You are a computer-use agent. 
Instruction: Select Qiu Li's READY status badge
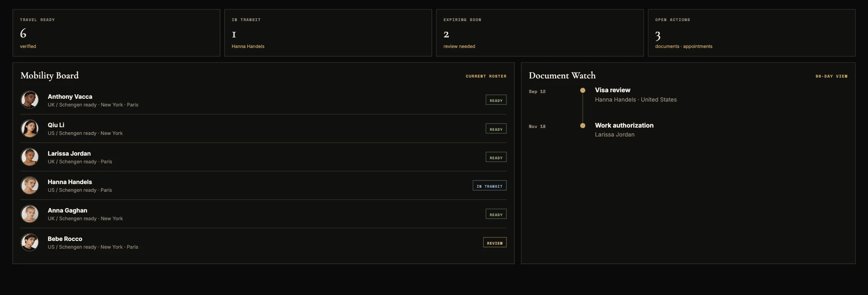[496, 129]
